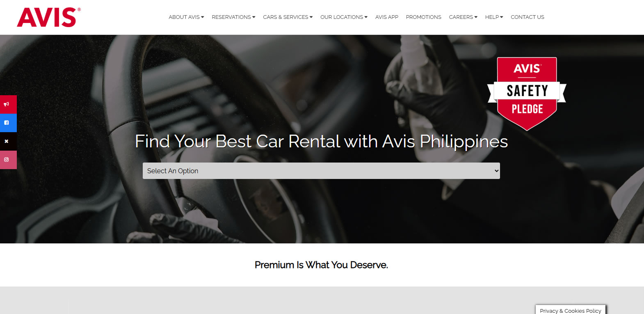Click the Privacy & Cookies Policy button
644x314 pixels.
click(x=571, y=310)
